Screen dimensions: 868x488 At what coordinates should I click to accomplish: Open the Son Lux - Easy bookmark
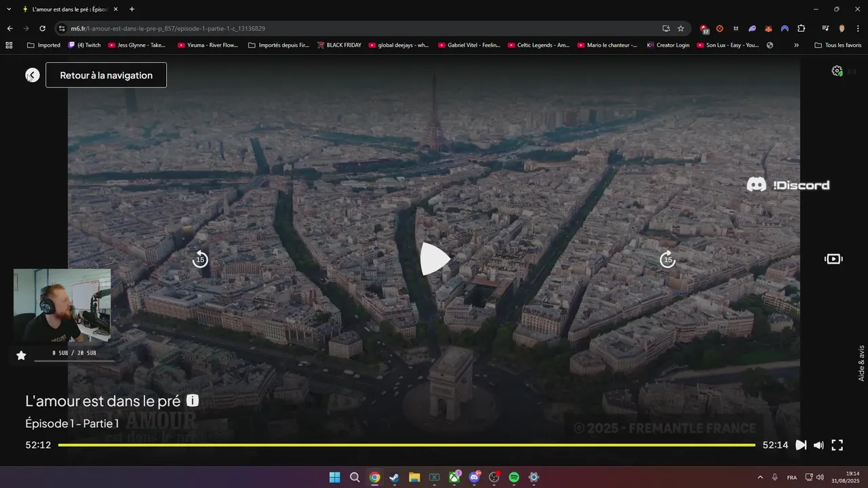[x=728, y=45]
